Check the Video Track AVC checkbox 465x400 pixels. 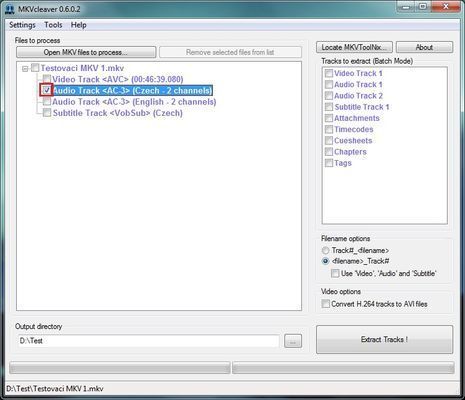(x=47, y=79)
